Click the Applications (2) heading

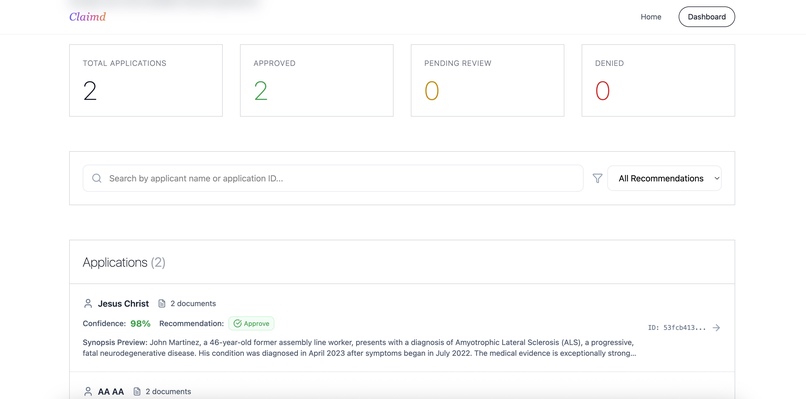[124, 262]
